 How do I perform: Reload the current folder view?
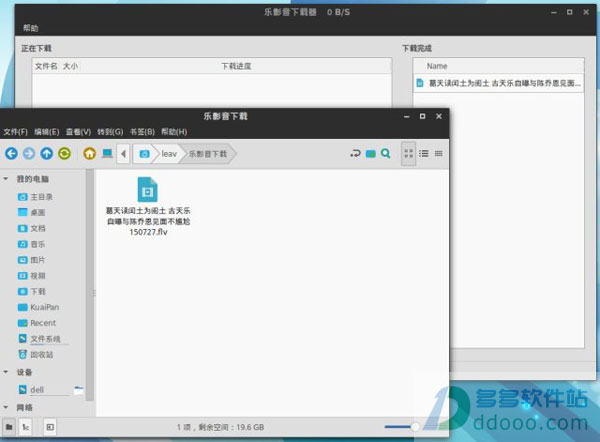tap(64, 154)
